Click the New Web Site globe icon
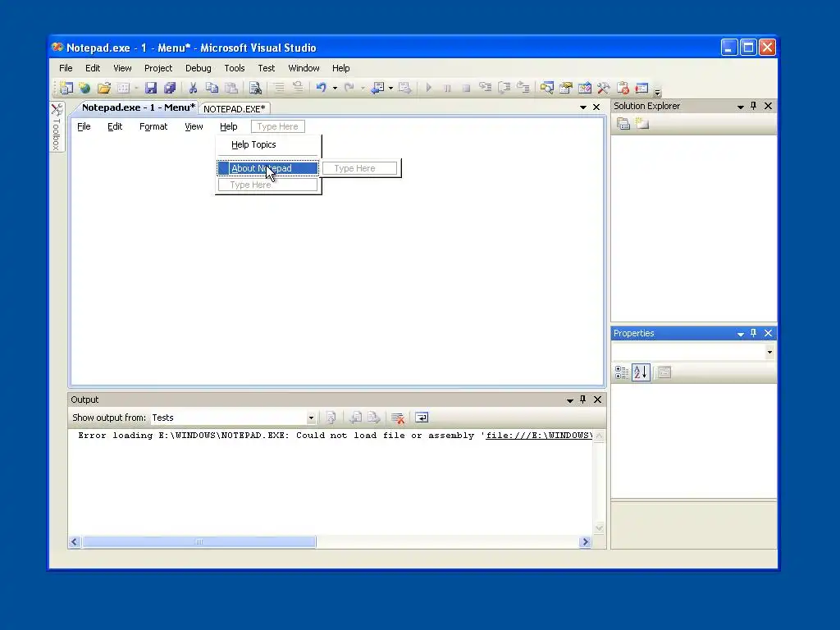 [84, 88]
